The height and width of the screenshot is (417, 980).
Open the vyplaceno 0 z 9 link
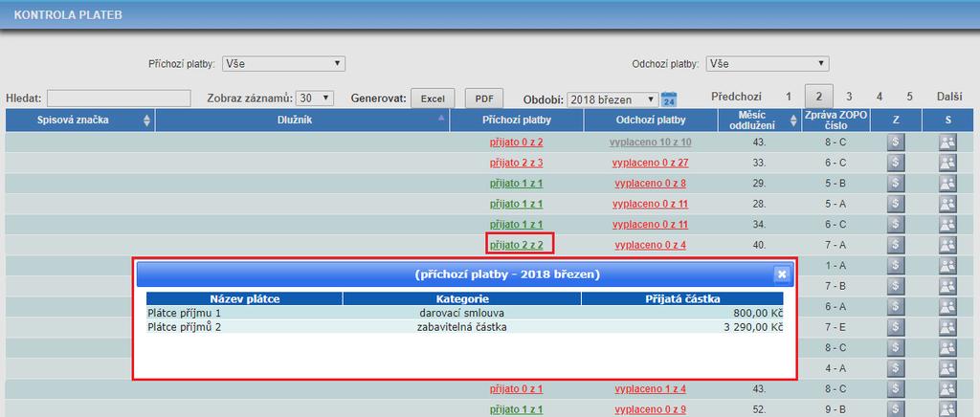pyautogui.click(x=651, y=410)
